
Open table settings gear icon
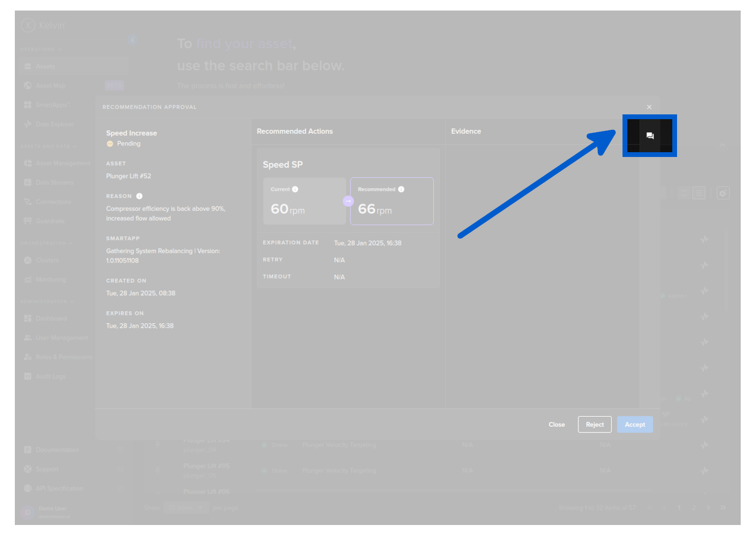pyautogui.click(x=723, y=193)
